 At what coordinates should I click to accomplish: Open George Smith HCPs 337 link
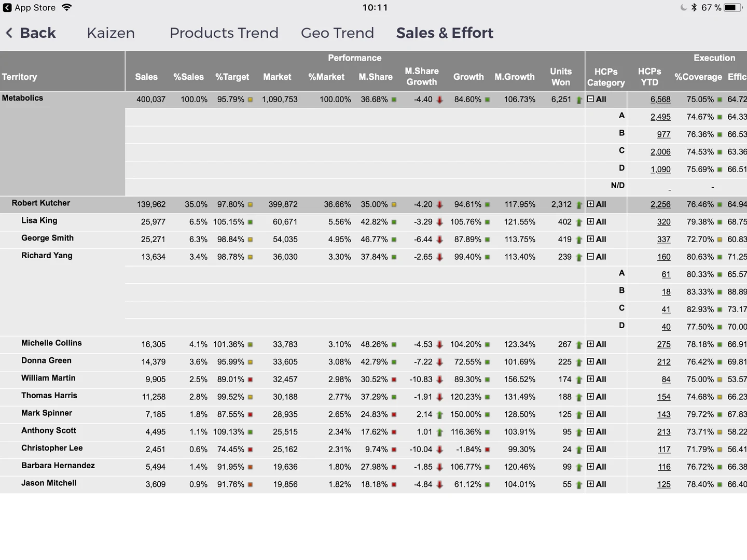tap(663, 240)
